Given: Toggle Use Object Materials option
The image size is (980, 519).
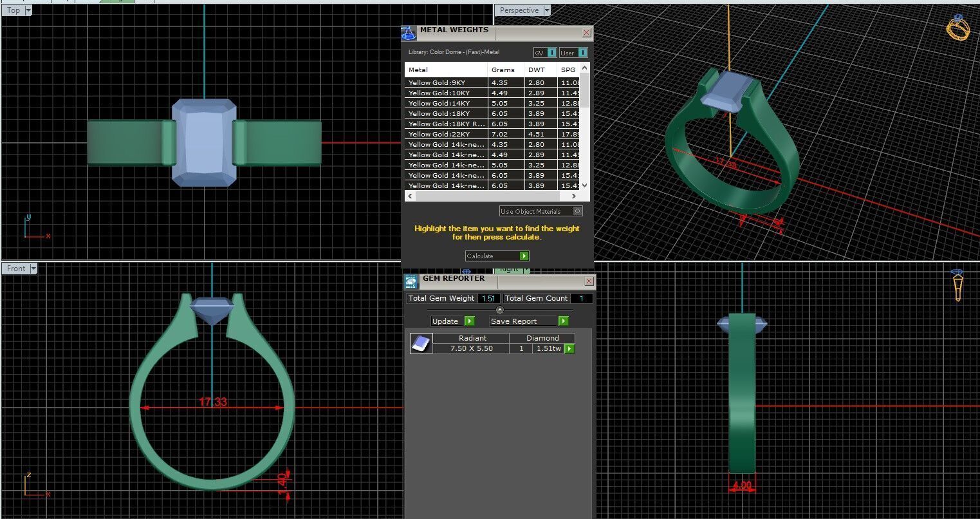Looking at the screenshot, I should pos(541,211).
